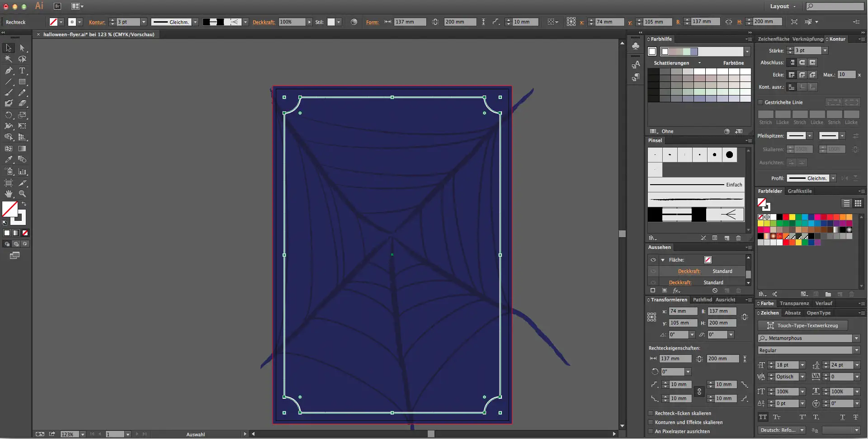Hide the Fläche attribute via eye icon
This screenshot has width=868, height=439.
pos(653,260)
